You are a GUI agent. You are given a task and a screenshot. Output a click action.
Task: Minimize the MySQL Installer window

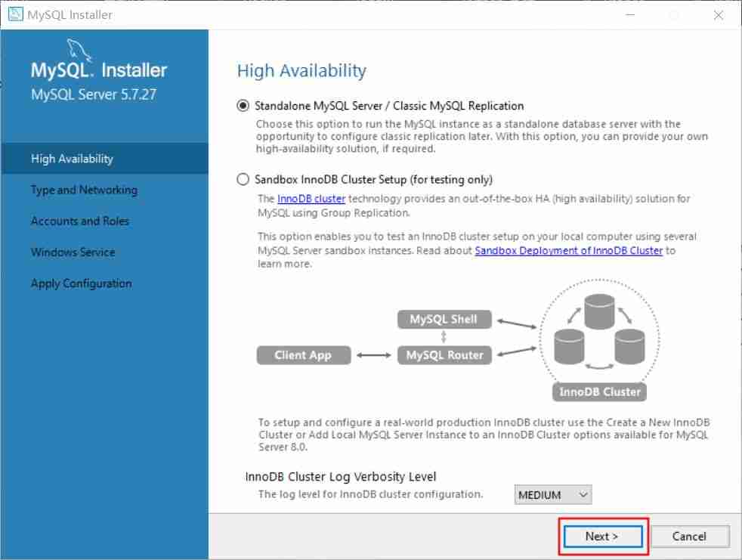click(x=631, y=14)
